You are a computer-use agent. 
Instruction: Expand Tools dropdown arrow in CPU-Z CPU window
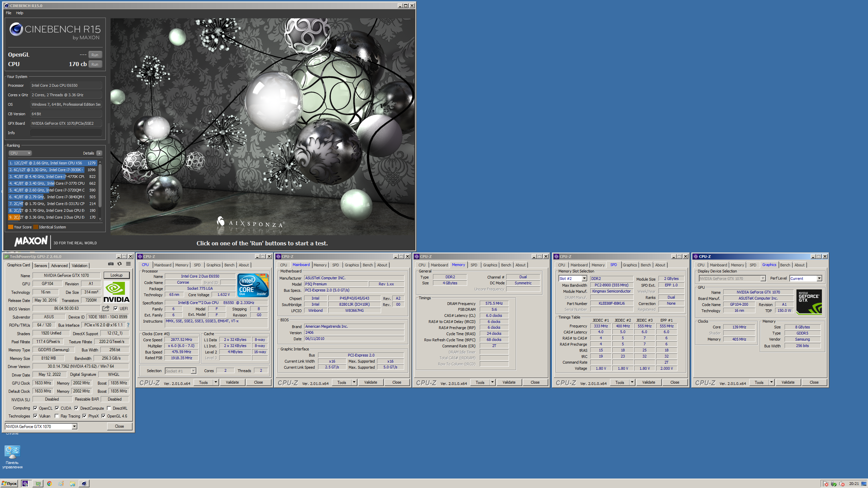coord(216,382)
